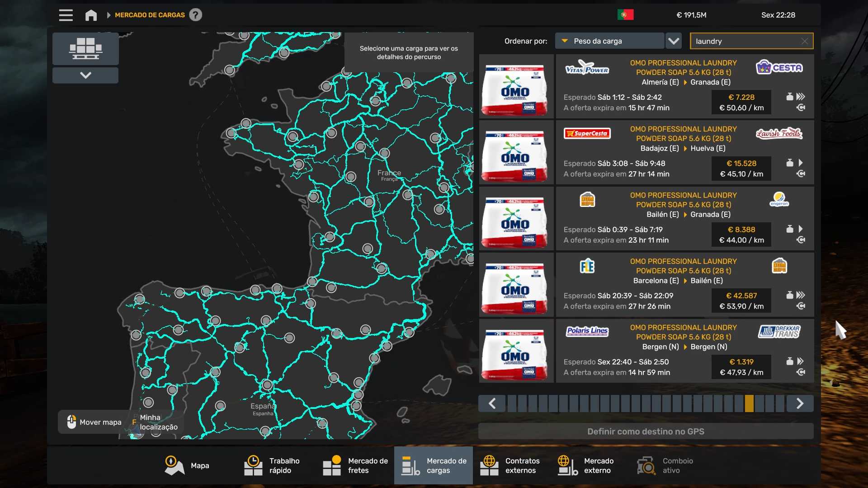Image resolution: width=868 pixels, height=488 pixels.
Task: Clear the laundry search text
Action: 804,41
